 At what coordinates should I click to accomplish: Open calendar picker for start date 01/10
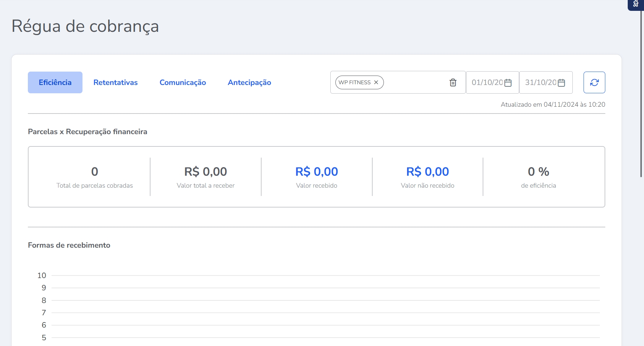tap(508, 83)
